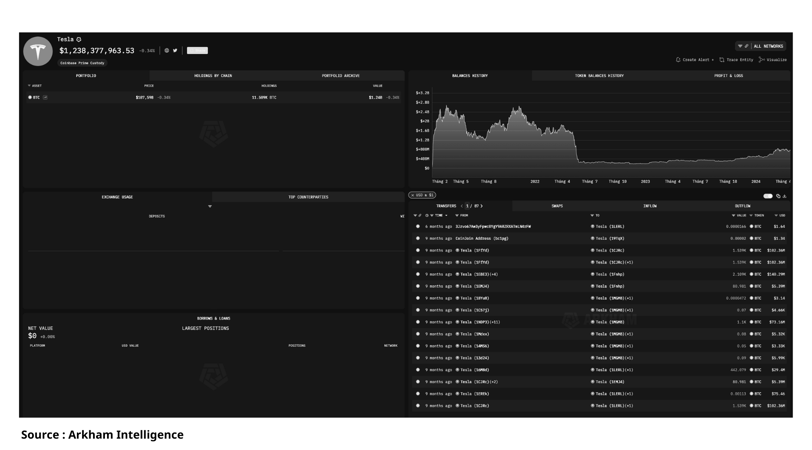
Task: Click the balance history chart area
Action: pyautogui.click(x=611, y=136)
